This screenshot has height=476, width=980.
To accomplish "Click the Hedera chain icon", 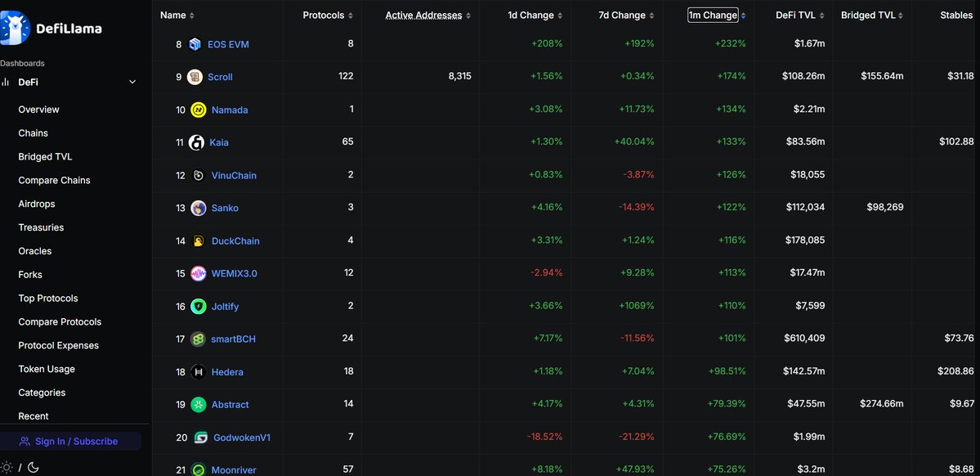I will pyautogui.click(x=198, y=372).
